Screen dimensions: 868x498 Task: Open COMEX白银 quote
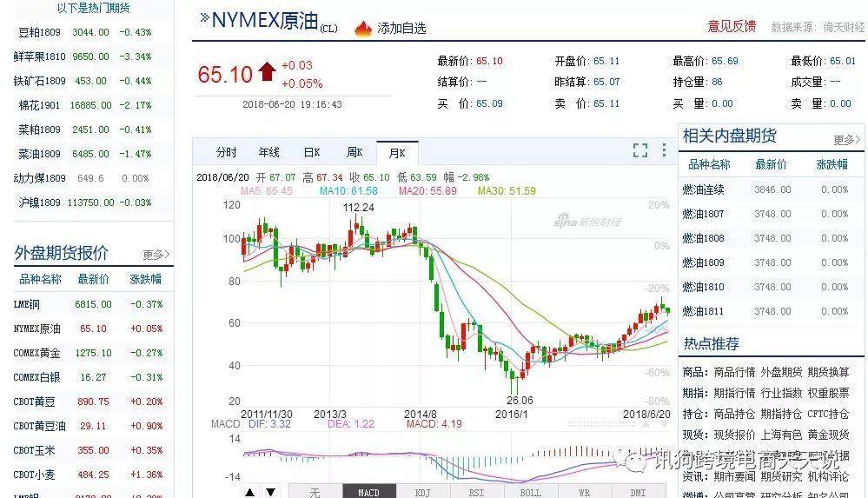click(x=36, y=378)
